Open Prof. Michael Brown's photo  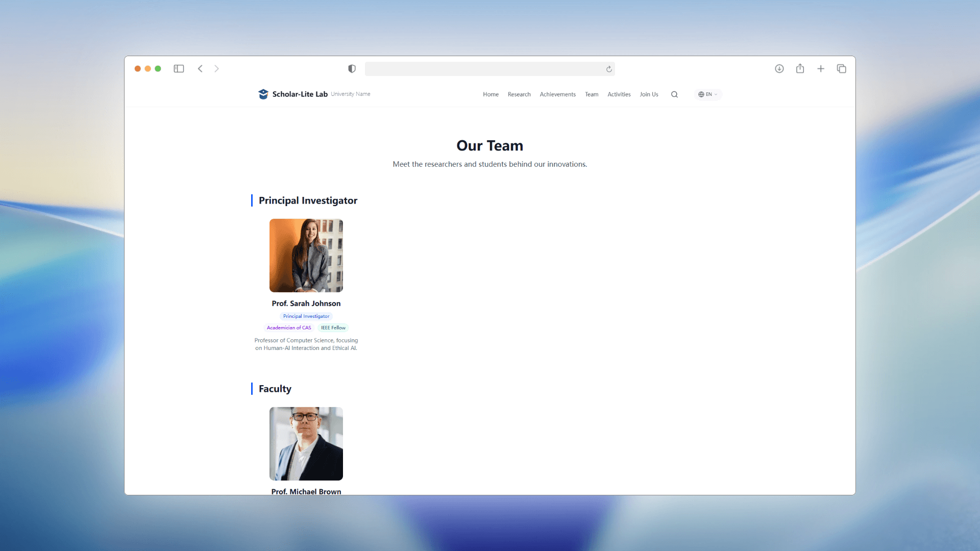[306, 443]
